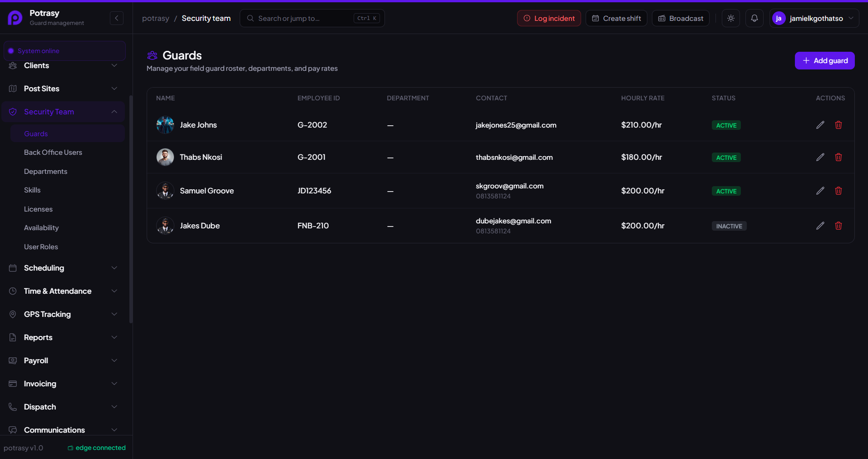Click the search or jump to field
868x459 pixels.
312,18
